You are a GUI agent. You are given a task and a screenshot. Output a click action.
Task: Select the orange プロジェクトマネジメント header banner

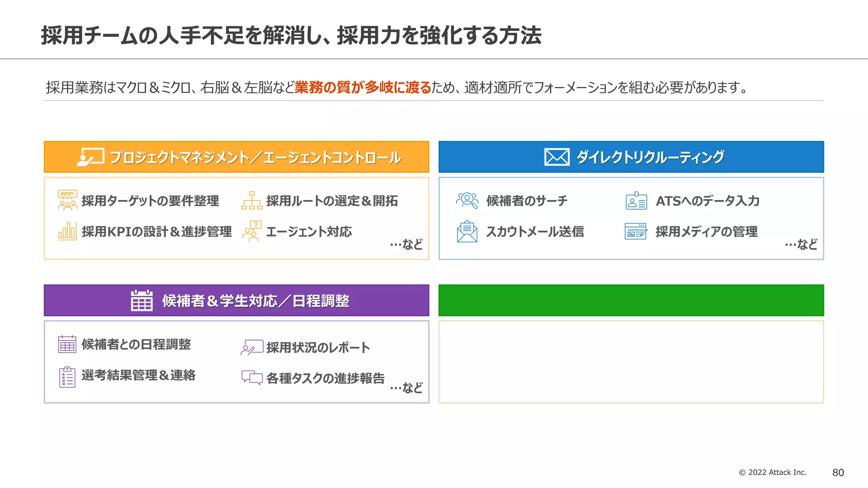236,157
